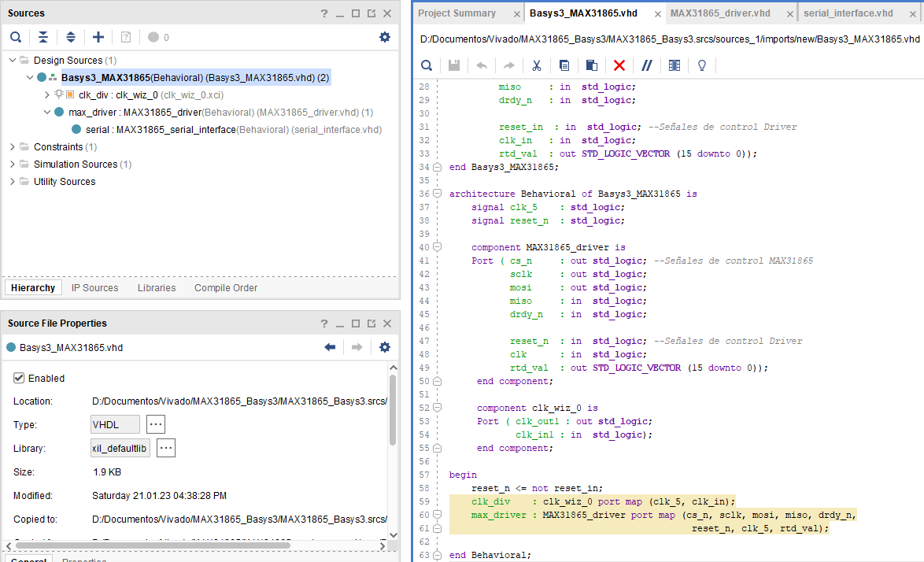
Task: Open the Libraries tab
Action: pos(157,287)
